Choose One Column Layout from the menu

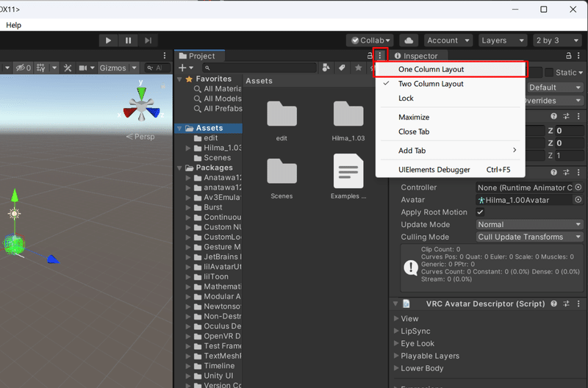450,69
